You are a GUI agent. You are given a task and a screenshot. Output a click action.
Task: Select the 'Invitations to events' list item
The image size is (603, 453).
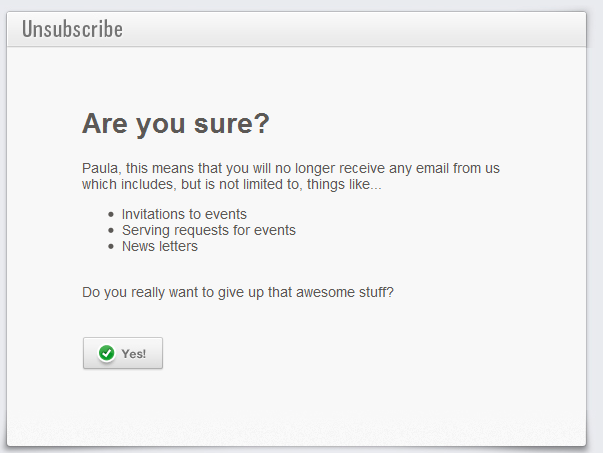coord(184,214)
